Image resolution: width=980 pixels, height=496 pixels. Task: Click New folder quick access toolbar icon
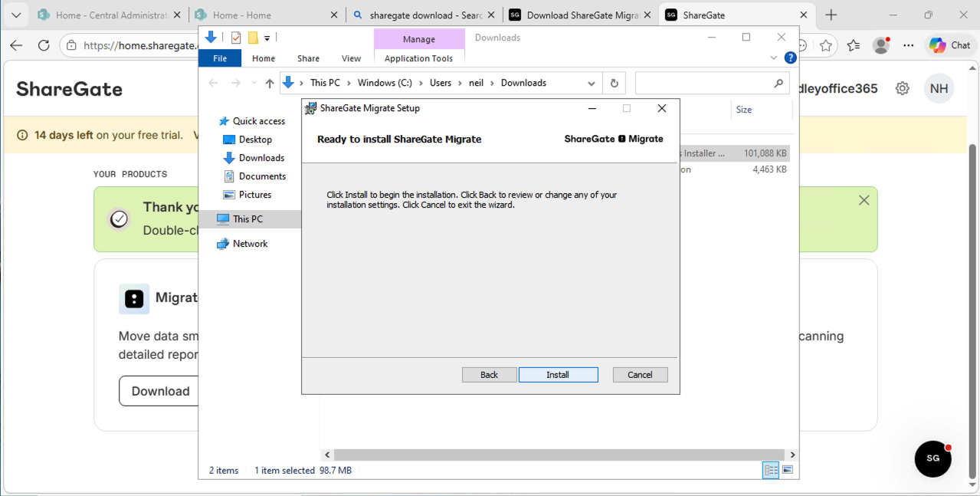253,38
